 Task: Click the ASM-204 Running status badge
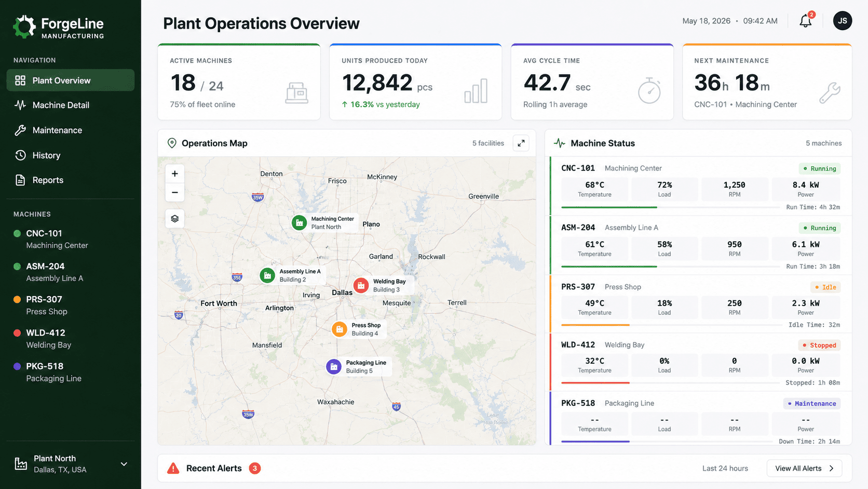coord(819,228)
